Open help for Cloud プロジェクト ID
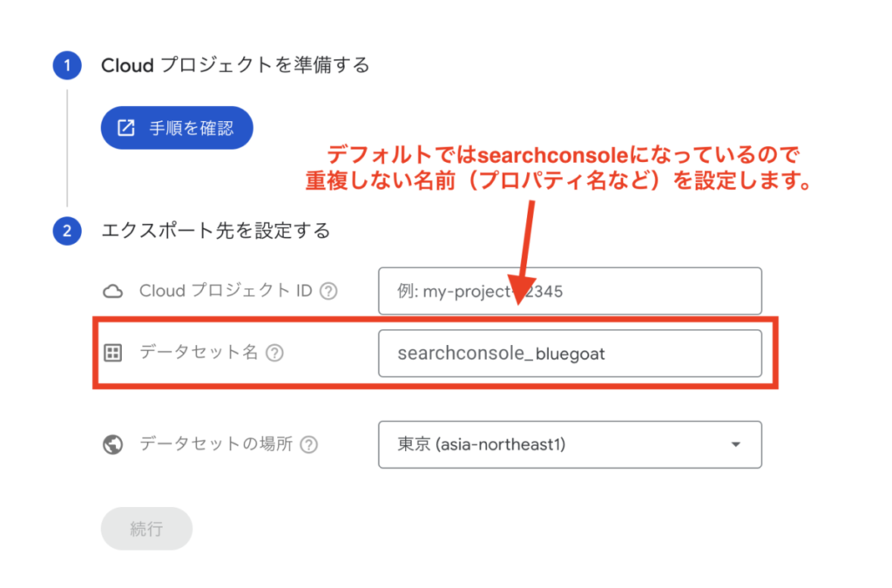Image resolution: width=892 pixels, height=588 pixels. 328,291
